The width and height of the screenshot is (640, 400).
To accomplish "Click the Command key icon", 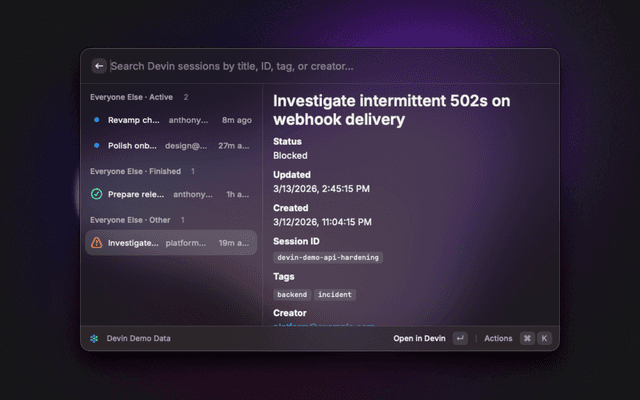I will 527,339.
